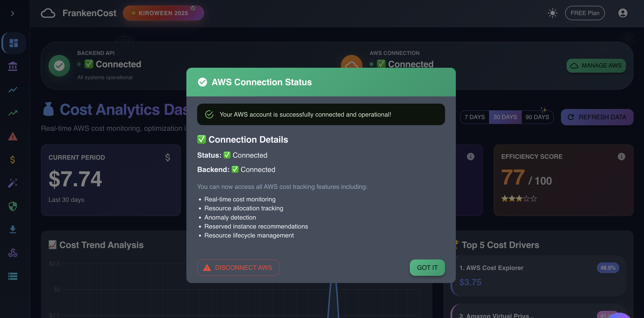Screen dimensions: 644x318
Task: Click the warning triangle alerts sidebar icon
Action: [x=13, y=137]
